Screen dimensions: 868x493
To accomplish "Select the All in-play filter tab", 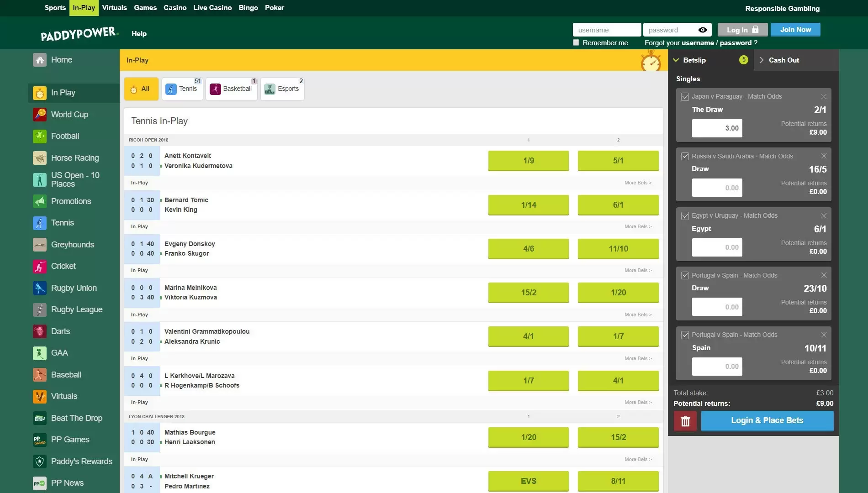I will [141, 89].
